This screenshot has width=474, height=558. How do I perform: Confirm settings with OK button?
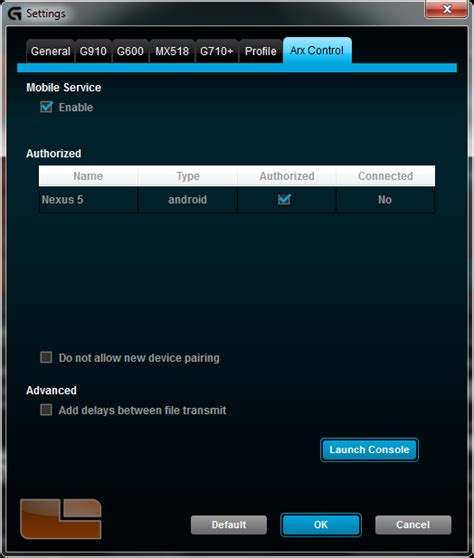(x=321, y=525)
